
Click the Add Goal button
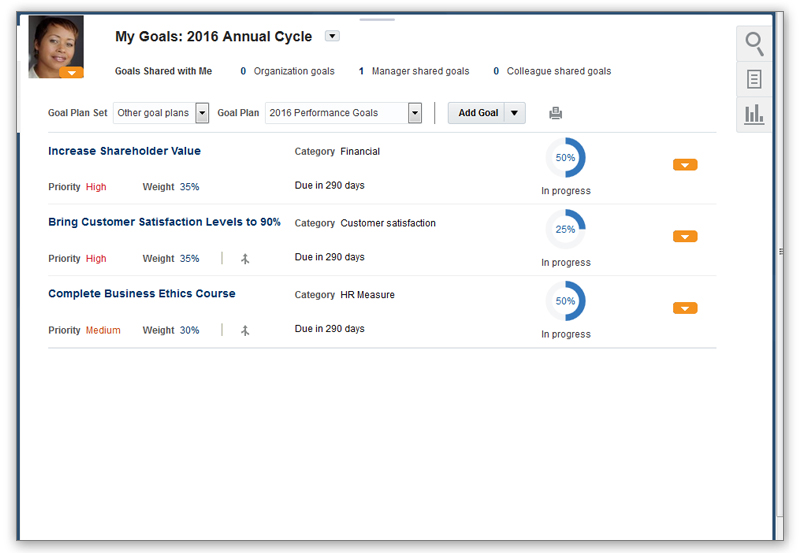point(478,113)
